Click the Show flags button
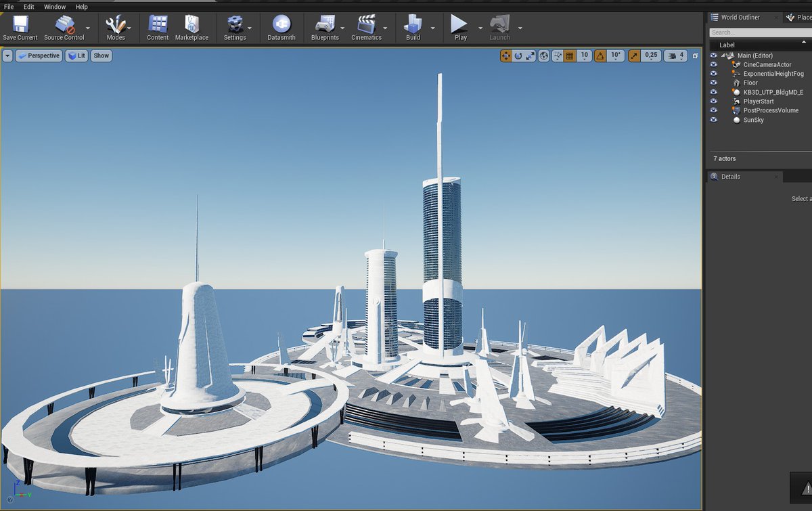The height and width of the screenshot is (511, 812). pyautogui.click(x=101, y=55)
